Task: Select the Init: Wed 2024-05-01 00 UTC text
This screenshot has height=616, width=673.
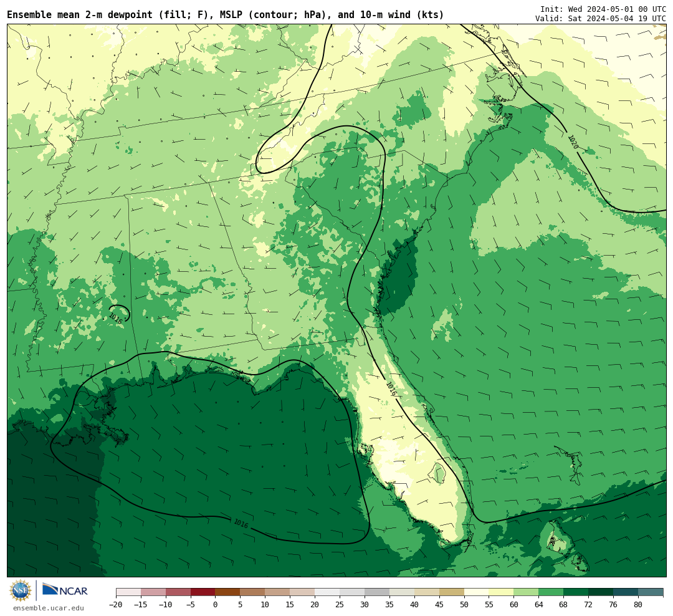Action: tap(603, 9)
